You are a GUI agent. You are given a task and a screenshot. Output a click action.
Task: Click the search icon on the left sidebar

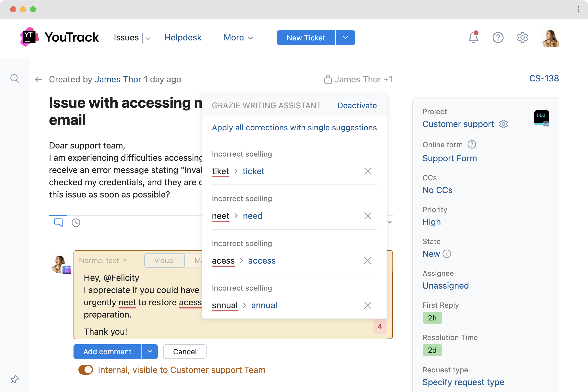click(x=14, y=78)
